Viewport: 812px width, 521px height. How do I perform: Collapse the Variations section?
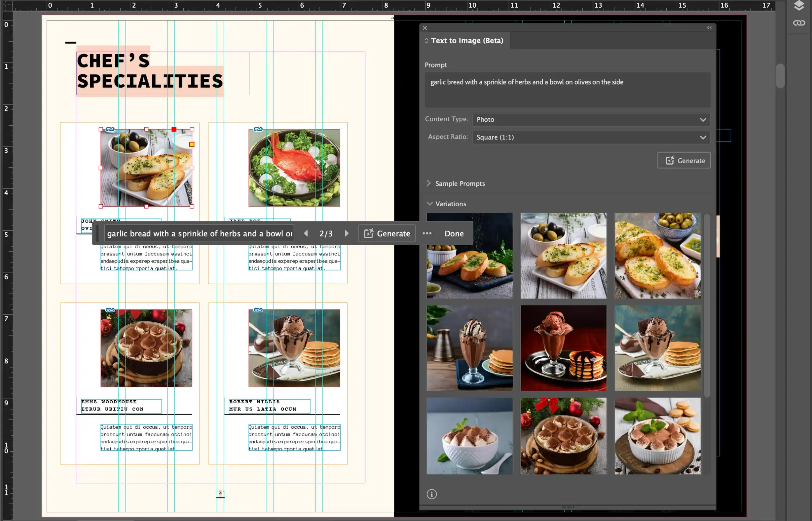(447, 204)
